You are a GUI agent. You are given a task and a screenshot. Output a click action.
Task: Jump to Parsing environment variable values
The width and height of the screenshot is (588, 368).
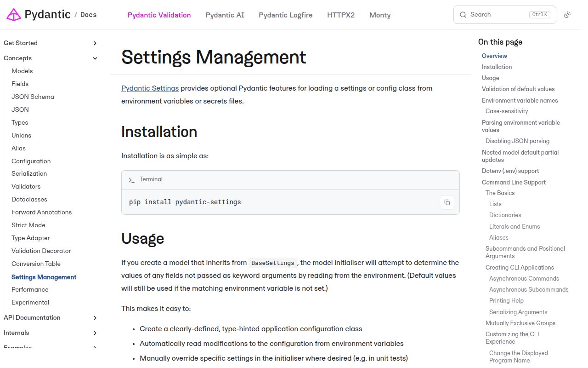tap(521, 126)
